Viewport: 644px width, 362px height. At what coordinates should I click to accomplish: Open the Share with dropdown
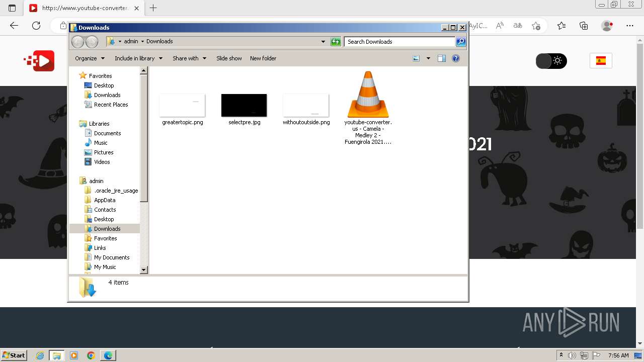tap(189, 58)
